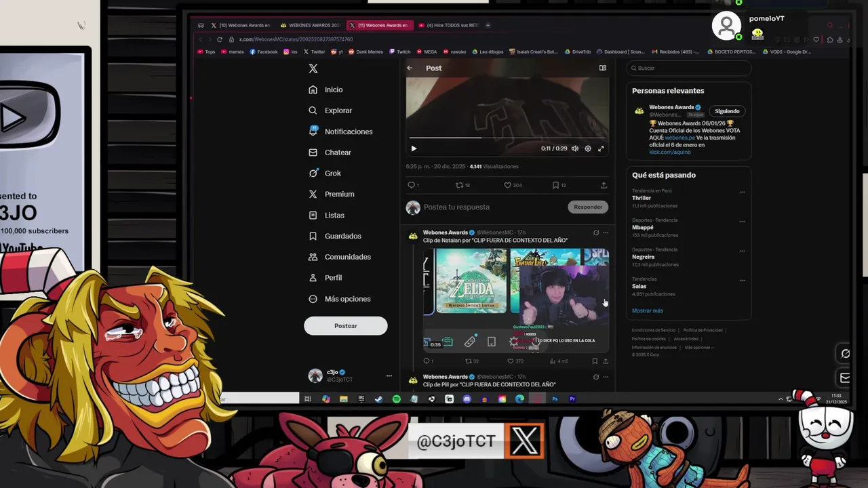Open reader view icon in Post header
The width and height of the screenshot is (868, 488).
pos(602,68)
